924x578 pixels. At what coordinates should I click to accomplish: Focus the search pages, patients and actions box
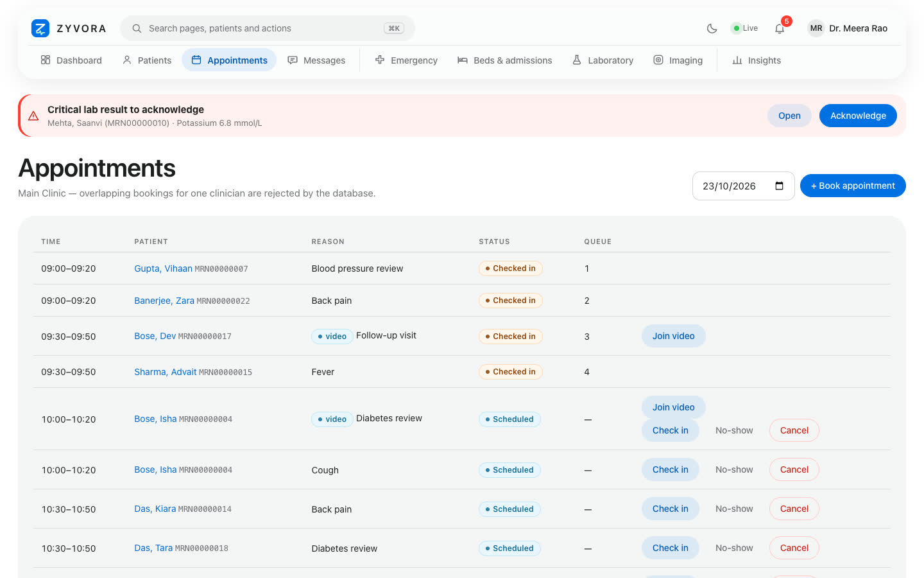(268, 28)
